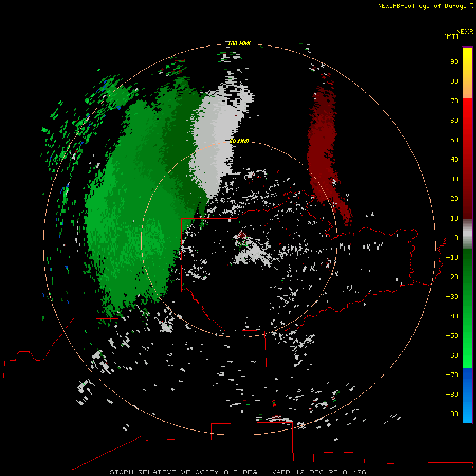Click the NEXLAB-College of DuPage credit text

[x=426, y=6]
